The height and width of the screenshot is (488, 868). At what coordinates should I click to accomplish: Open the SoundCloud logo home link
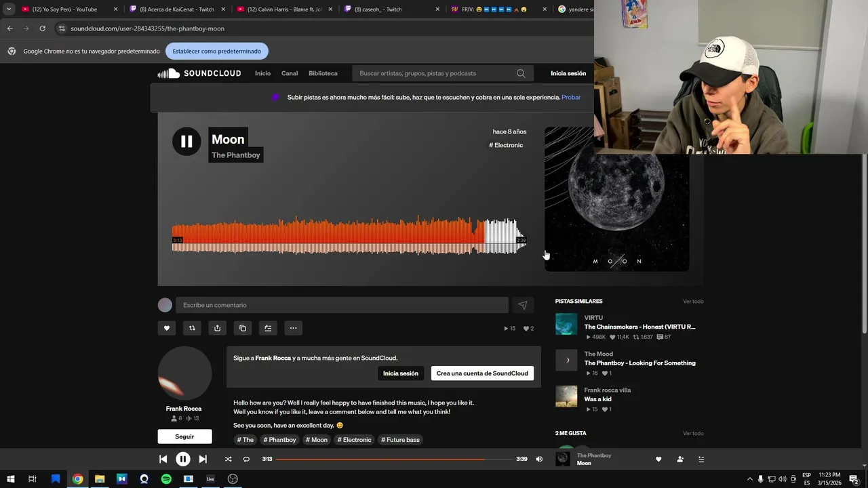click(x=199, y=73)
